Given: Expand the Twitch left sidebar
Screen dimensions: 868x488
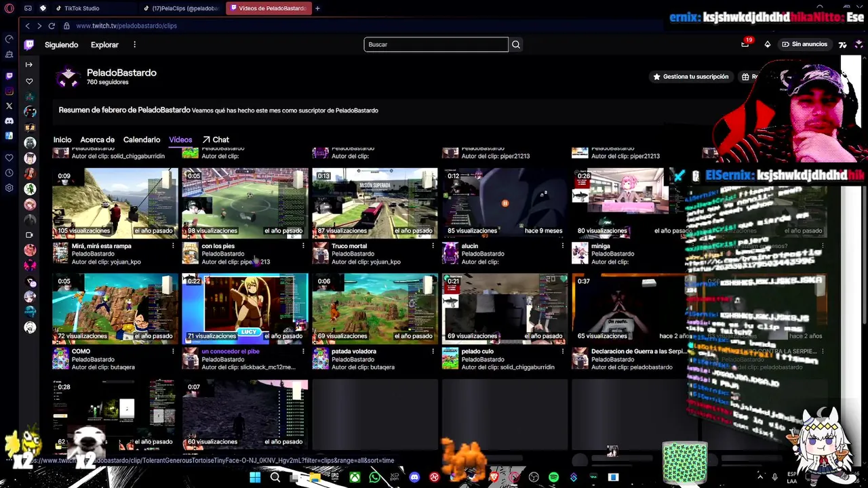Looking at the screenshot, I should coord(28,64).
